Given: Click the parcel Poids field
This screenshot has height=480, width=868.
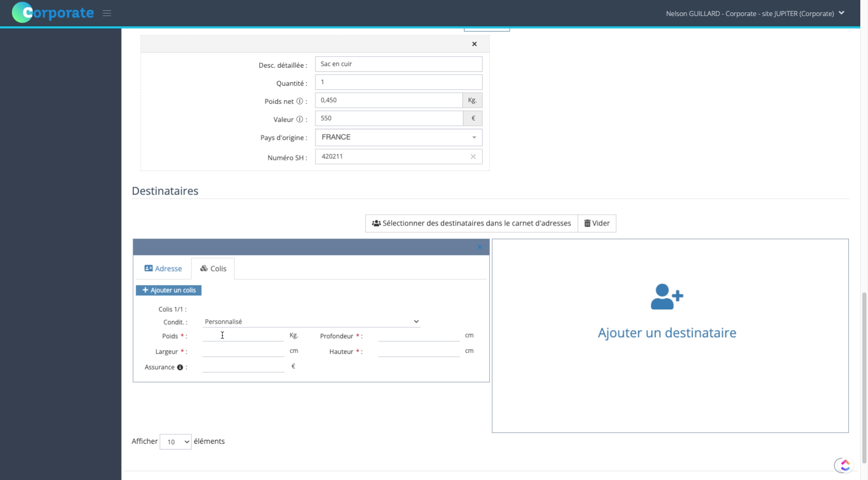Looking at the screenshot, I should click(x=243, y=336).
